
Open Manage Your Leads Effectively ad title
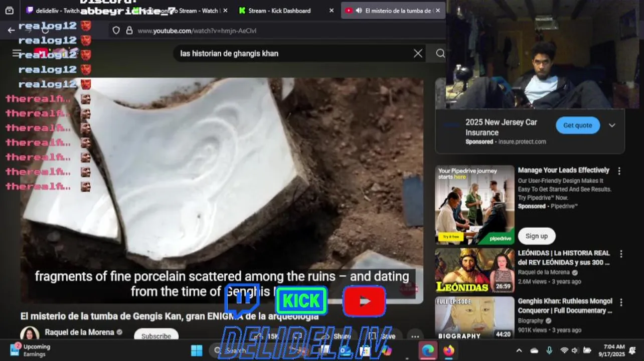point(564,170)
